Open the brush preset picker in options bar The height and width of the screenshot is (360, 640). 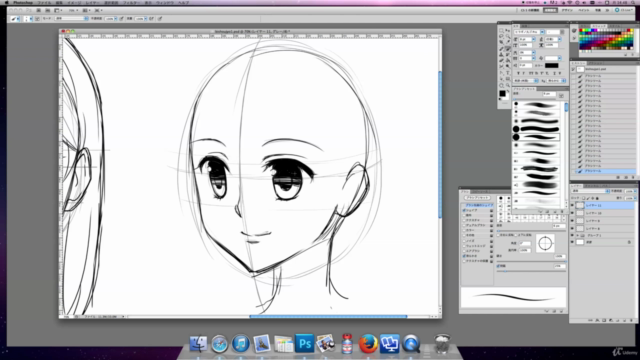click(x=28, y=18)
